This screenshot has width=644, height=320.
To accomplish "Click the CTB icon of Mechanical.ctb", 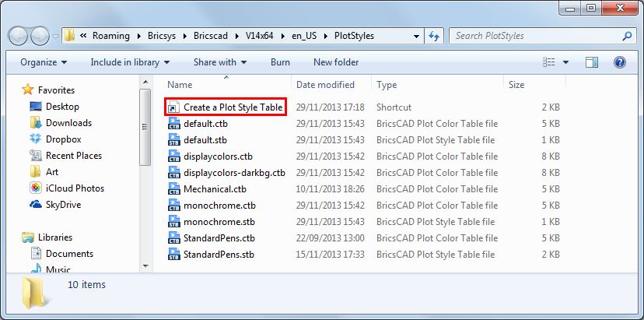I will 174,189.
